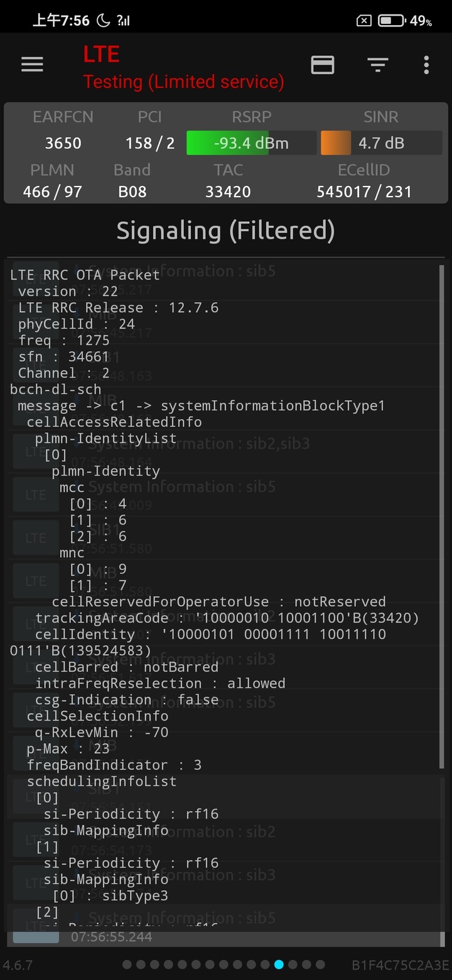Tap the card view icon in toolbar
The height and width of the screenshot is (980, 452).
click(323, 65)
